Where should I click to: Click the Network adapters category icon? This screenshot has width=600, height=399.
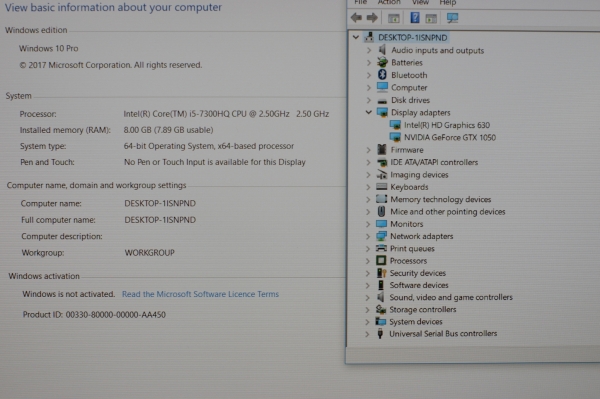click(x=382, y=236)
